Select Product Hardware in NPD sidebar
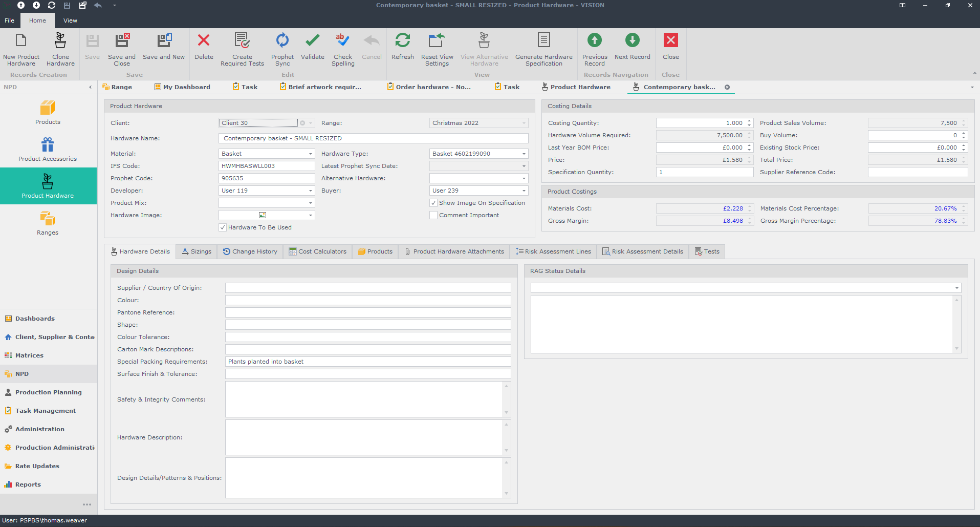 (x=48, y=186)
